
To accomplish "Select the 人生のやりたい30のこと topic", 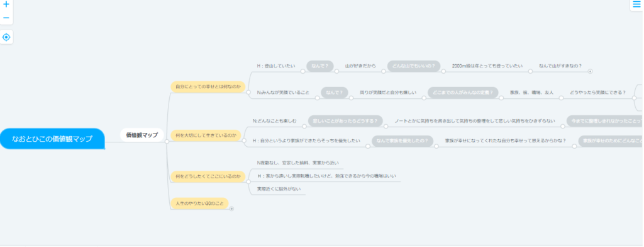I will pyautogui.click(x=199, y=204).
